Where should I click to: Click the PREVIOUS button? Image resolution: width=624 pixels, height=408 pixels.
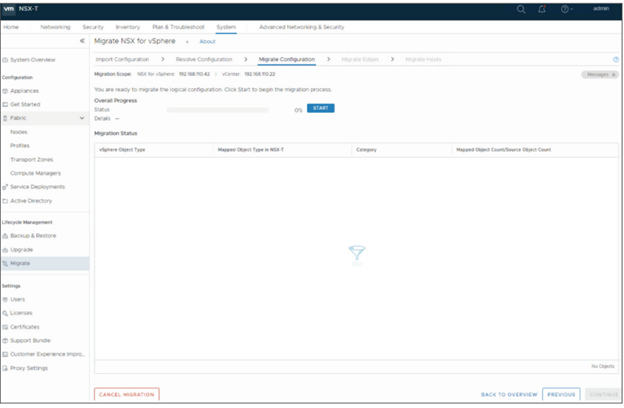(561, 394)
